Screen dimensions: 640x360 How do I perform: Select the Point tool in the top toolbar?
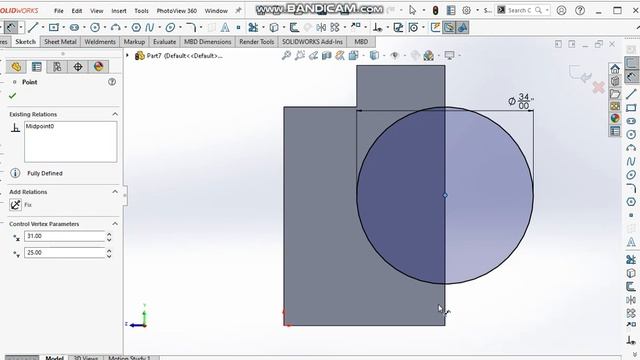pos(238,27)
